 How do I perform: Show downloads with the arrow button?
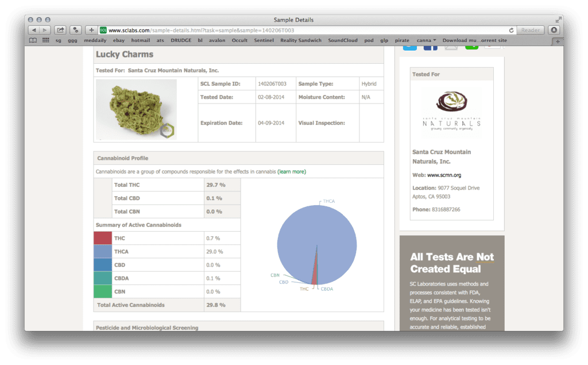[554, 30]
